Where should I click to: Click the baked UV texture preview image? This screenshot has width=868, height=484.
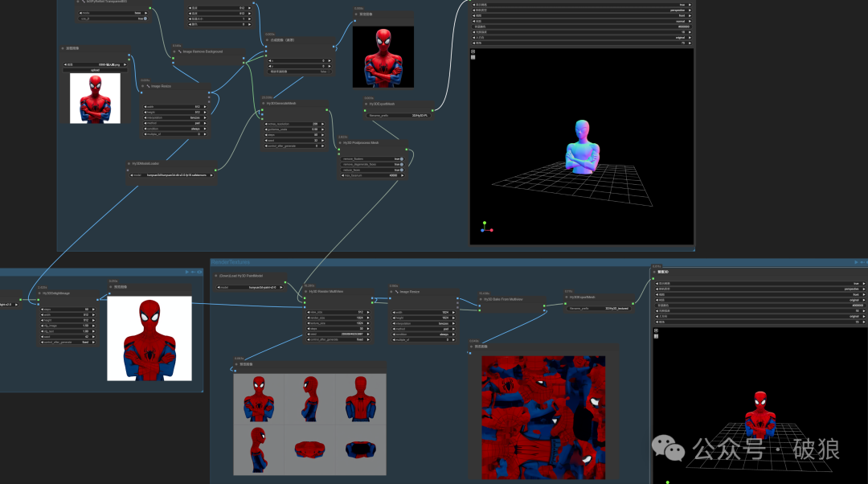tap(543, 417)
